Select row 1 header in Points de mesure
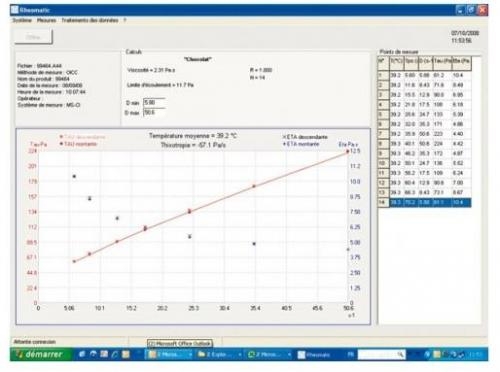500x372 pixels. point(383,76)
